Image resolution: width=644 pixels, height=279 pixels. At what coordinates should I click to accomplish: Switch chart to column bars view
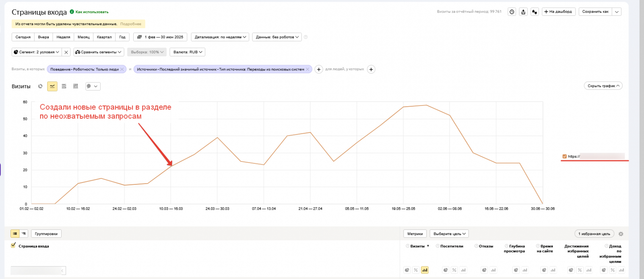coord(76,86)
